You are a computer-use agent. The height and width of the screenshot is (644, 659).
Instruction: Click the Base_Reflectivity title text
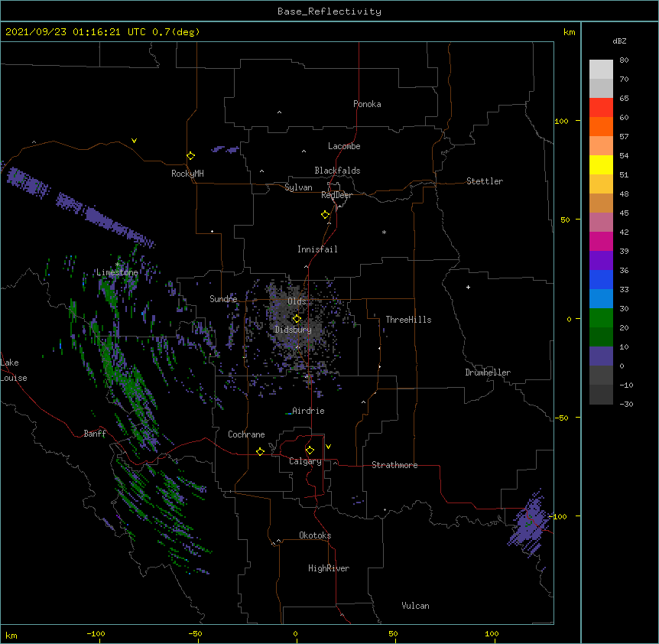[329, 11]
